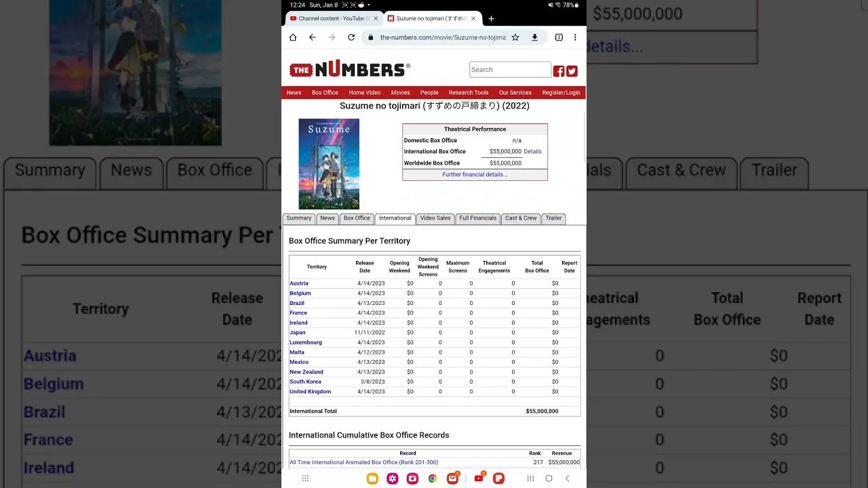Open the Malta territory link
Image resolution: width=868 pixels, height=488 pixels.
click(x=297, y=352)
